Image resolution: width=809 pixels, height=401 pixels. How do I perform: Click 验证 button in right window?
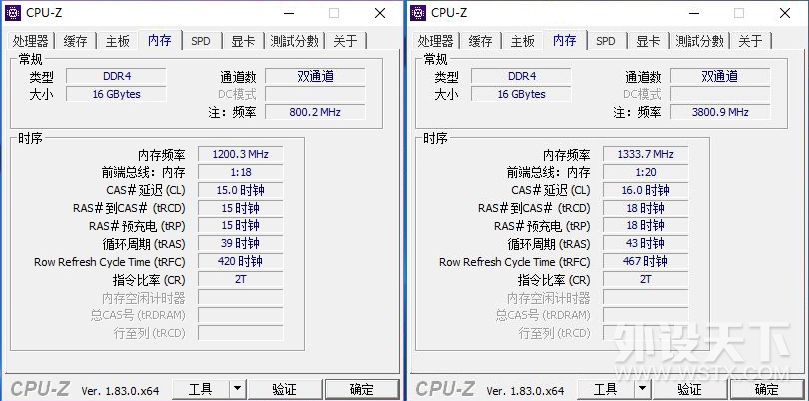tap(690, 390)
